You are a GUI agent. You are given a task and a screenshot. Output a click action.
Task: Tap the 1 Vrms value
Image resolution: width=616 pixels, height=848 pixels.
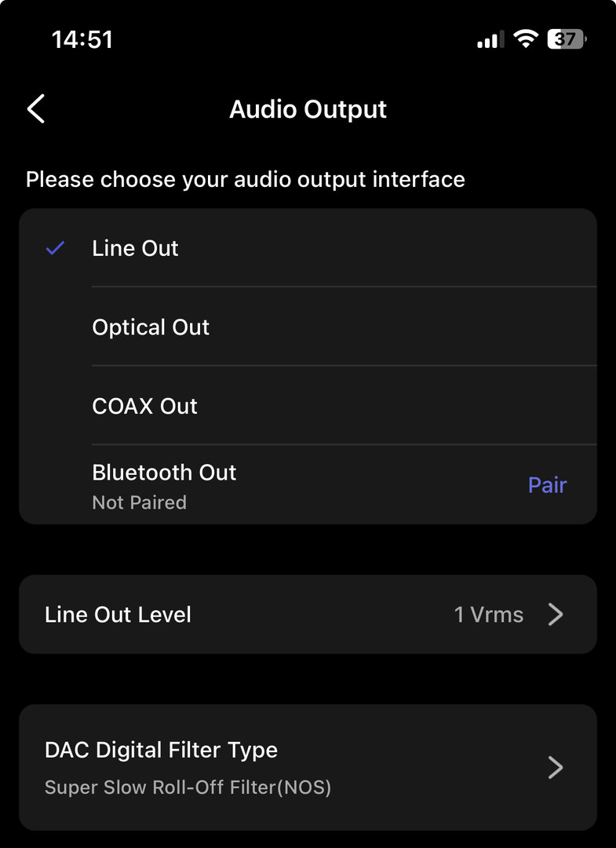point(488,614)
